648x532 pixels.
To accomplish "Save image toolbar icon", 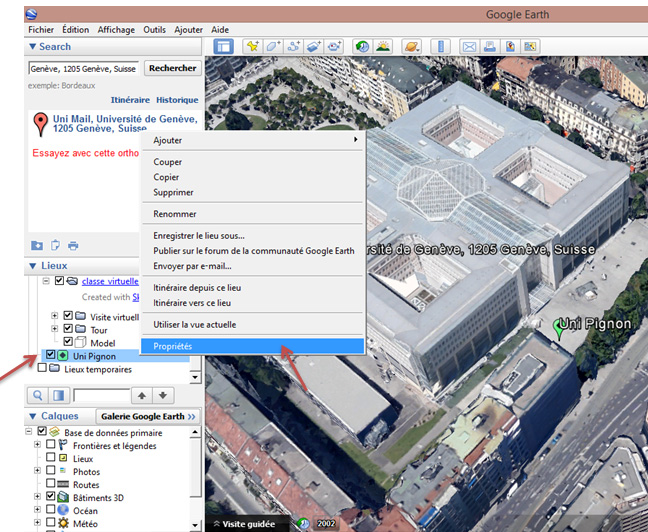I will [x=510, y=47].
